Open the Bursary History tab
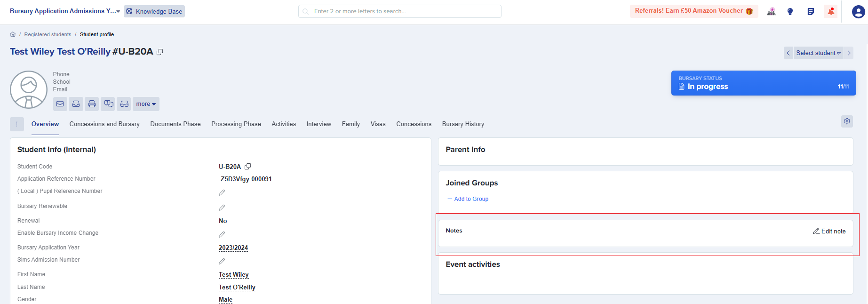868x304 pixels. [463, 124]
